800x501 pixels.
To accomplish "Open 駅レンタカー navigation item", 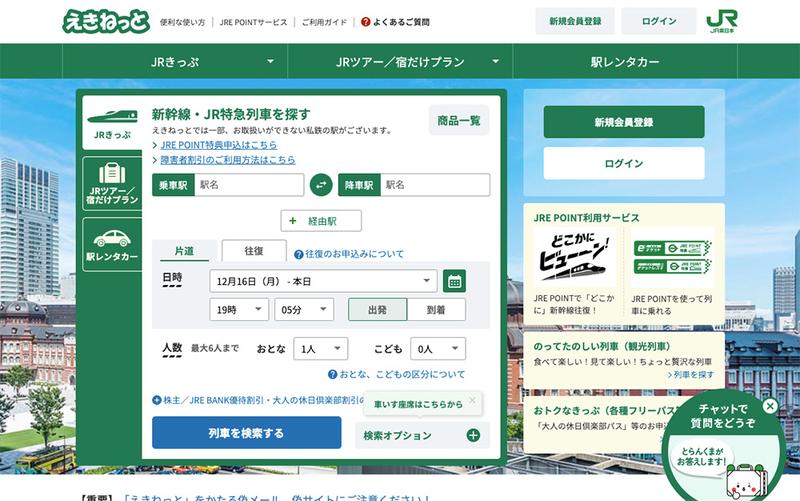I will pyautogui.click(x=625, y=62).
